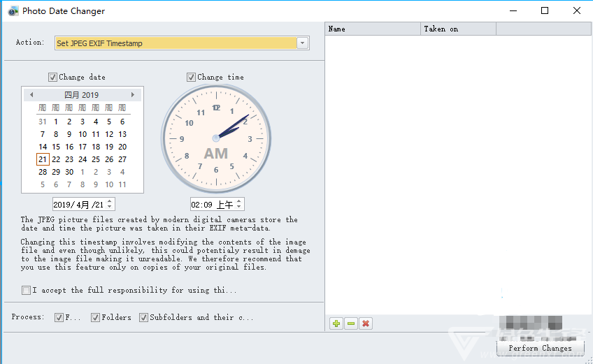Toggle the Change time checkbox
Viewport: 593px width, 364px height.
click(191, 77)
